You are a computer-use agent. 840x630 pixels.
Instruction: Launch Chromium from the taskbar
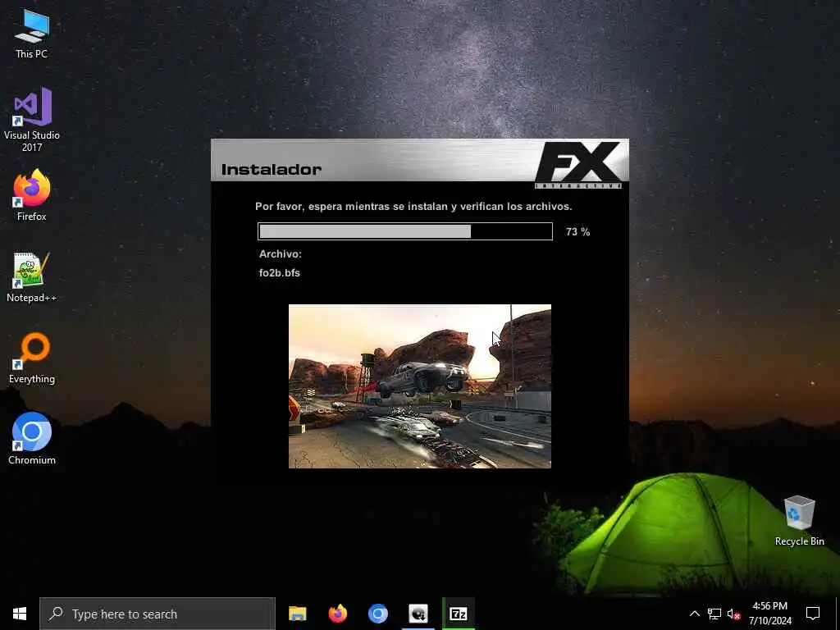click(377, 614)
